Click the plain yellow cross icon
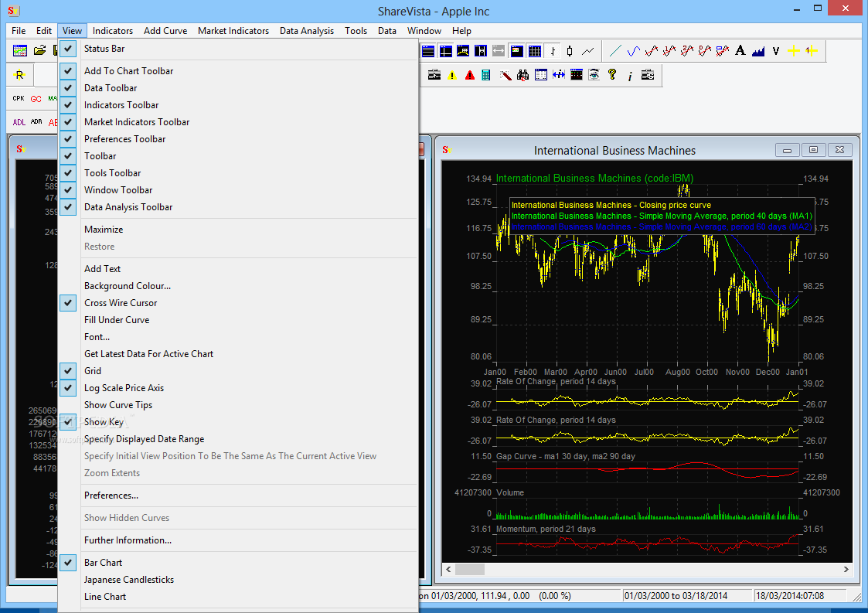The height and width of the screenshot is (613, 868). [793, 51]
